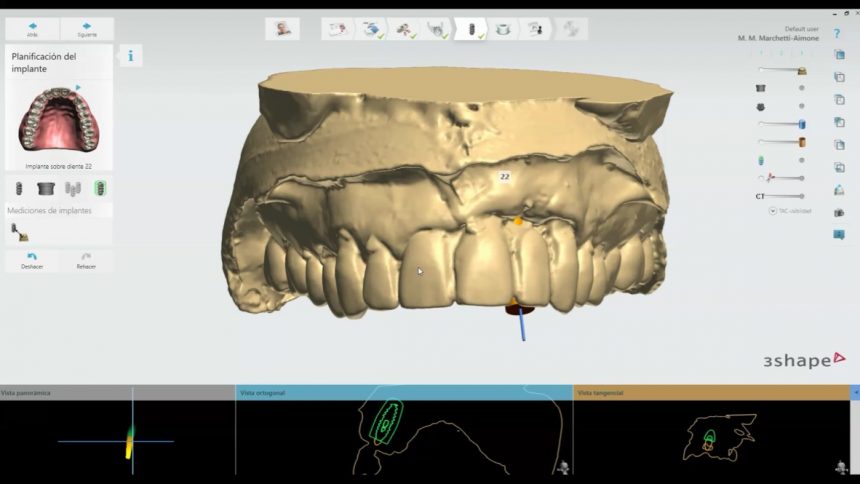
Task: Toggle the abutment visibility dot in right panel
Action: 801,106
